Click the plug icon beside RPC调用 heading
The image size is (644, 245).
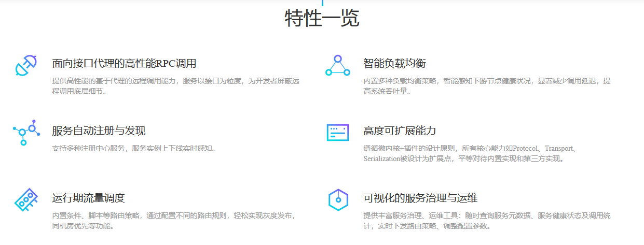26,66
